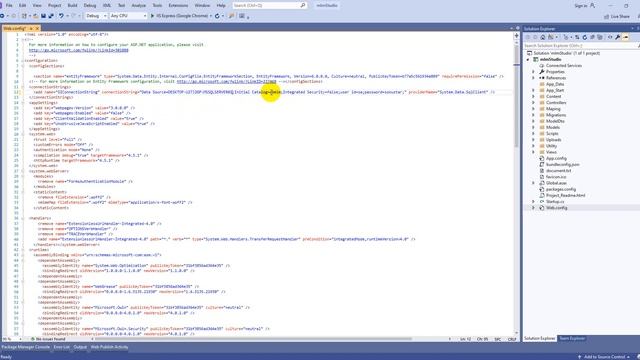The height and width of the screenshot is (360, 640).
Task: Select favicon.ico in Solution Explorer
Action: click(x=556, y=177)
